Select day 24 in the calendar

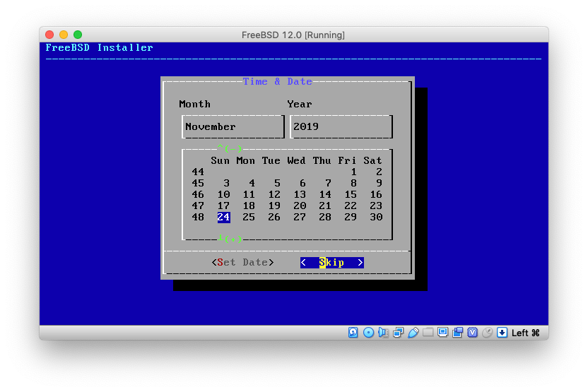[x=223, y=217]
